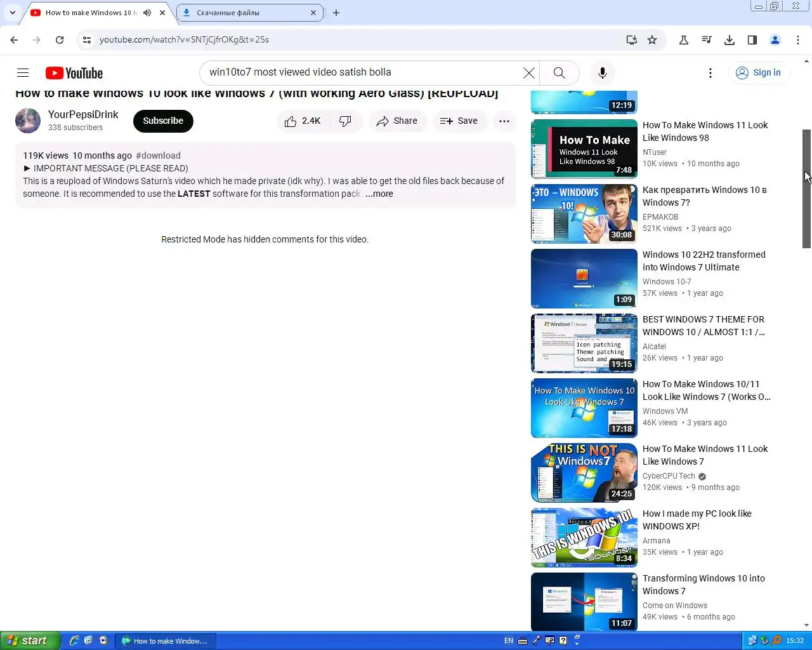Open YourPepsiDrink channel avatar
Viewport: 812px width, 650px height.
point(28,121)
